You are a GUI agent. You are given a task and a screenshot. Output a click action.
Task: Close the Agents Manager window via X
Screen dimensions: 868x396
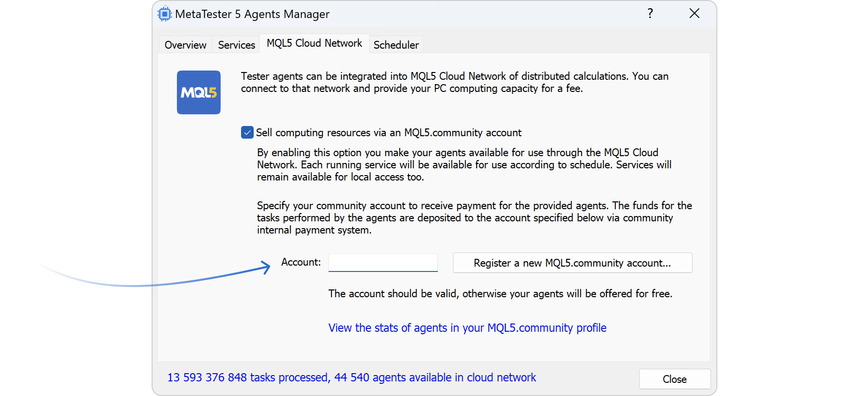[x=694, y=14]
